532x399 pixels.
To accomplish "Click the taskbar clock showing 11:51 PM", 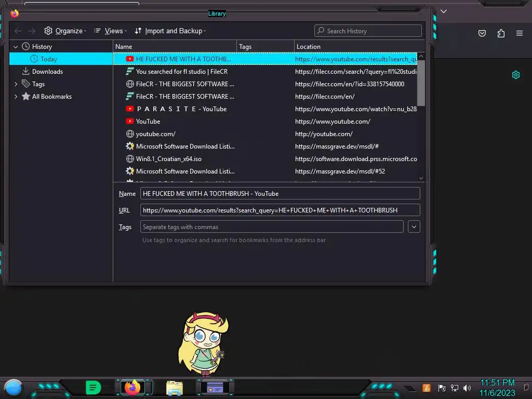I will click(x=497, y=388).
